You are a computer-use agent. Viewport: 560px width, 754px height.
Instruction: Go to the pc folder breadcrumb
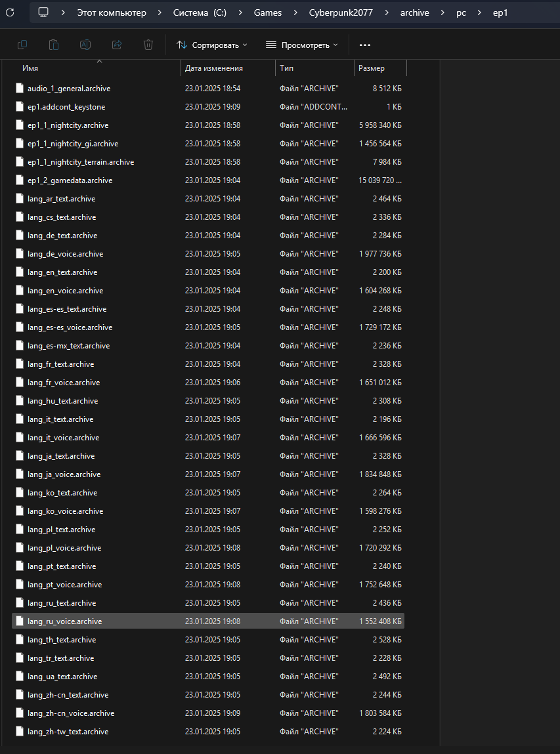[x=462, y=13]
